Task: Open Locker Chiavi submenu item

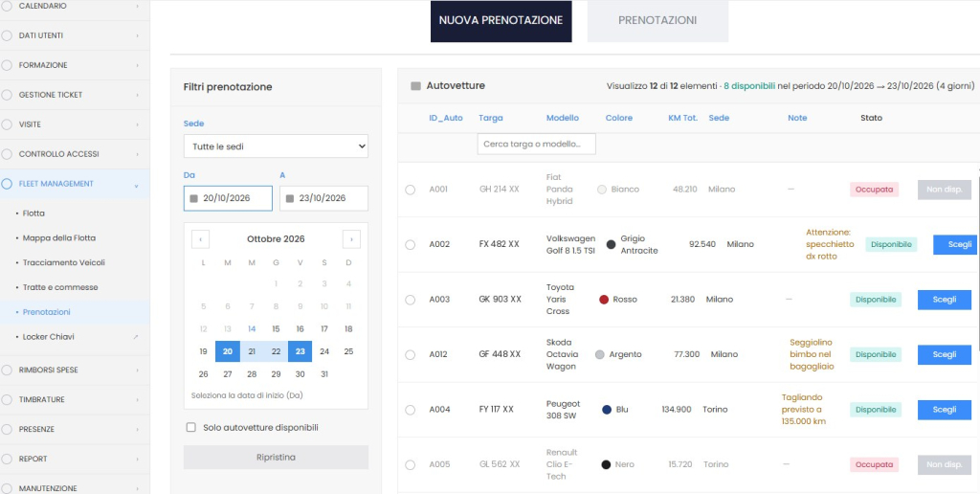Action: [x=48, y=337]
